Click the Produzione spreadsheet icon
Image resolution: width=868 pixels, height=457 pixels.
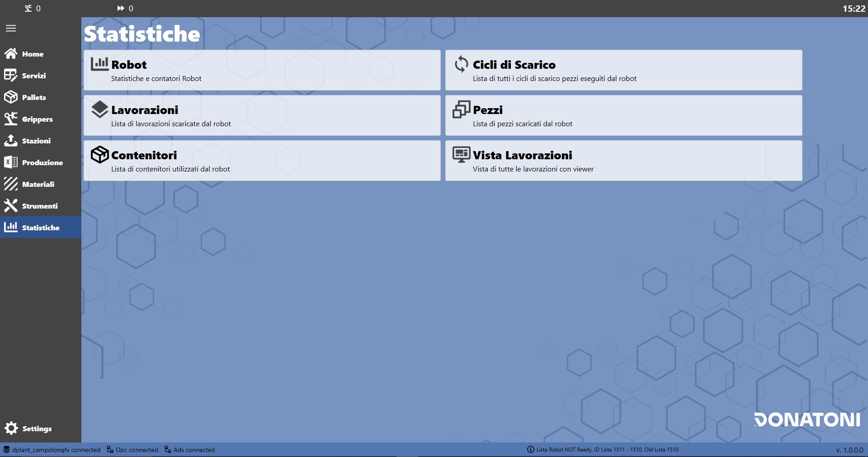pos(11,162)
